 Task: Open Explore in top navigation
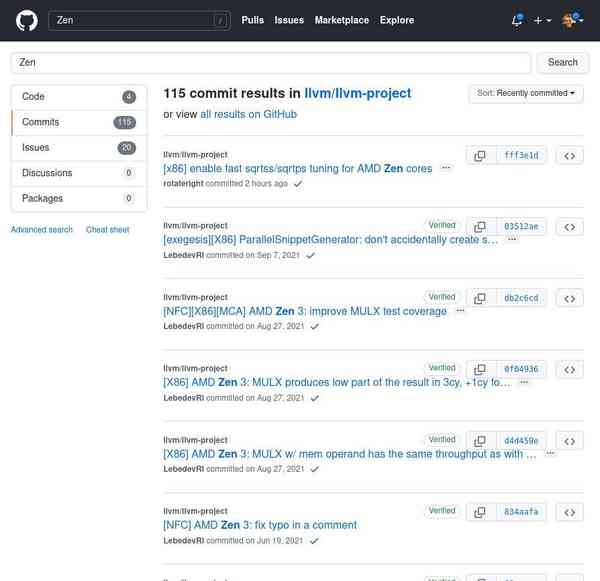[397, 20]
